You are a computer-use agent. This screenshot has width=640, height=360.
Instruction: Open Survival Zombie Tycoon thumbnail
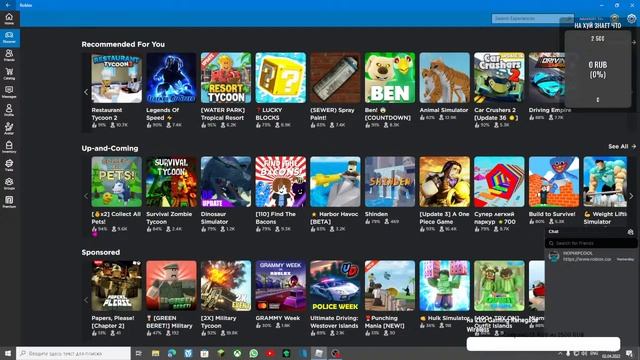click(x=171, y=182)
